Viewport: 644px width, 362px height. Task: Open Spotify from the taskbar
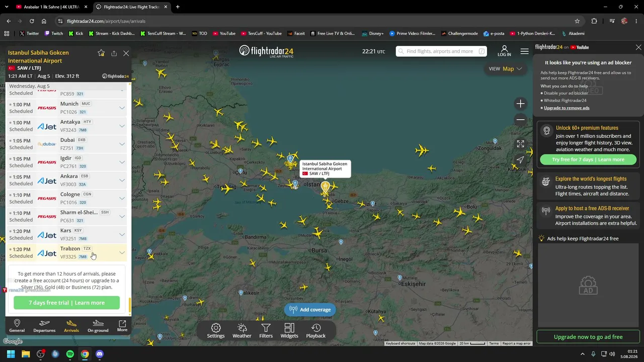(70, 354)
